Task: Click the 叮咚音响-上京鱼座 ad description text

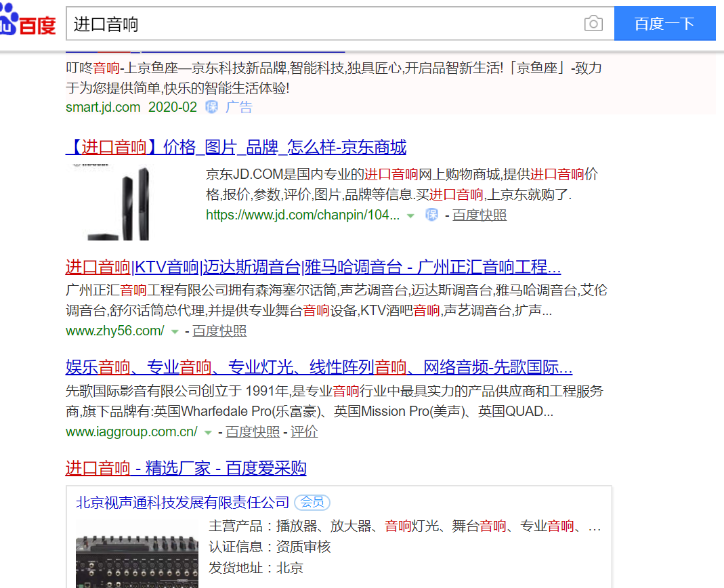Action: pyautogui.click(x=333, y=78)
